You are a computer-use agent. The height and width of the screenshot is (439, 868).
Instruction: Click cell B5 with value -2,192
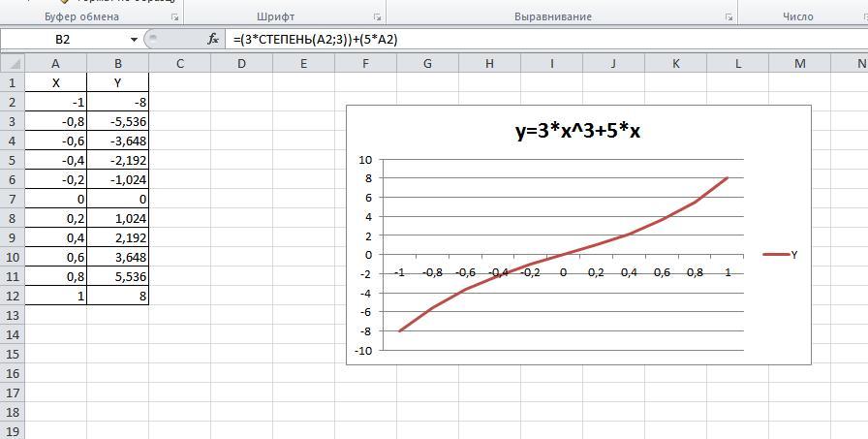117,160
